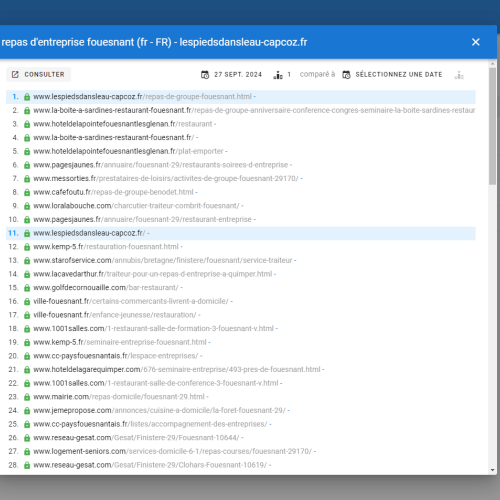Open result 4 la-boite-a-sardines homepage link

coord(113,138)
